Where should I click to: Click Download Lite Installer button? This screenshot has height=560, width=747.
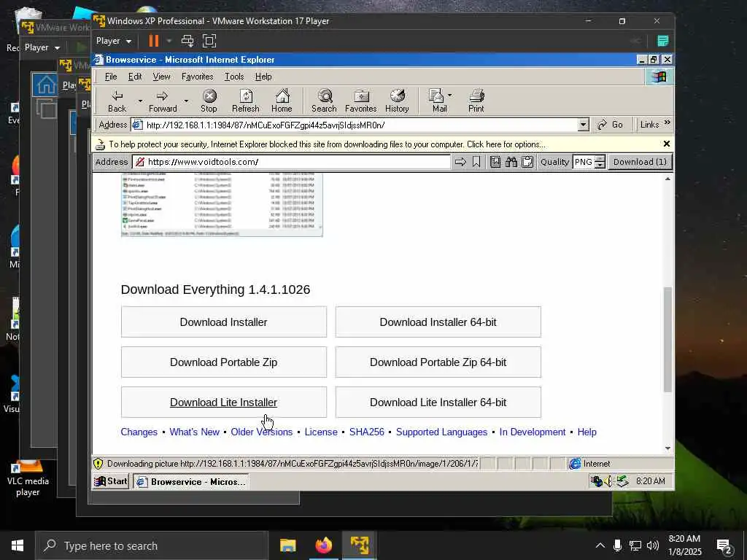coord(224,402)
